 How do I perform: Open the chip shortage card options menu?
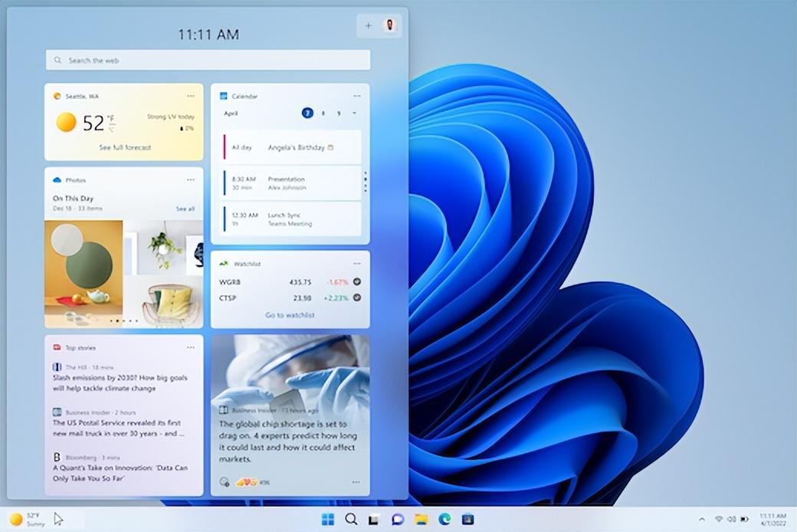click(356, 481)
